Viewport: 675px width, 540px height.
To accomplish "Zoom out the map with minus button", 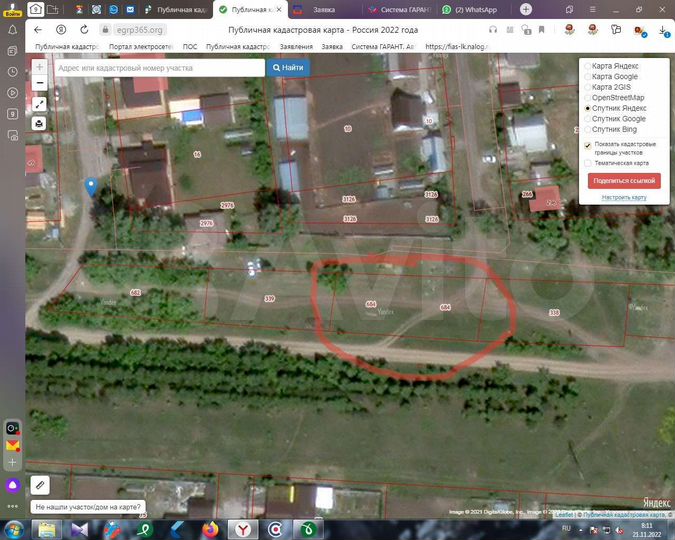I will tap(39, 83).
